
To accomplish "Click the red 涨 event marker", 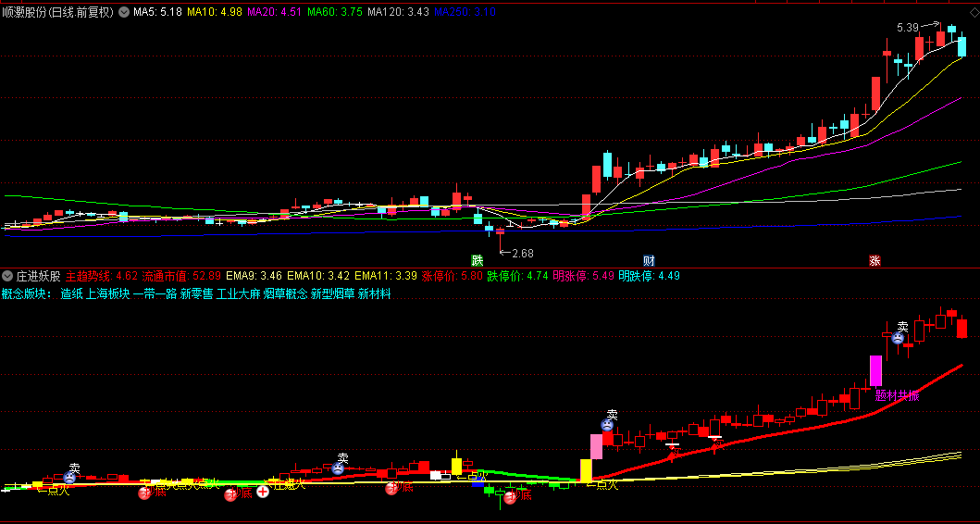I will pyautogui.click(x=875, y=261).
